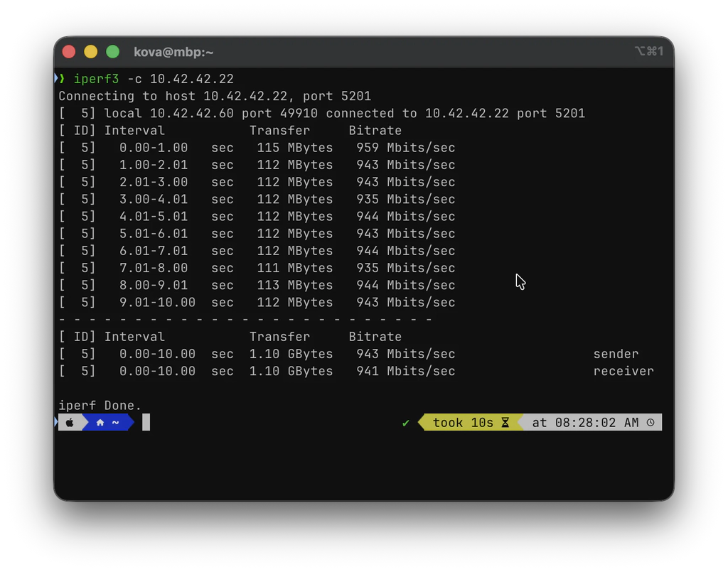Click the second 'Interval' header in summary section

click(x=134, y=337)
